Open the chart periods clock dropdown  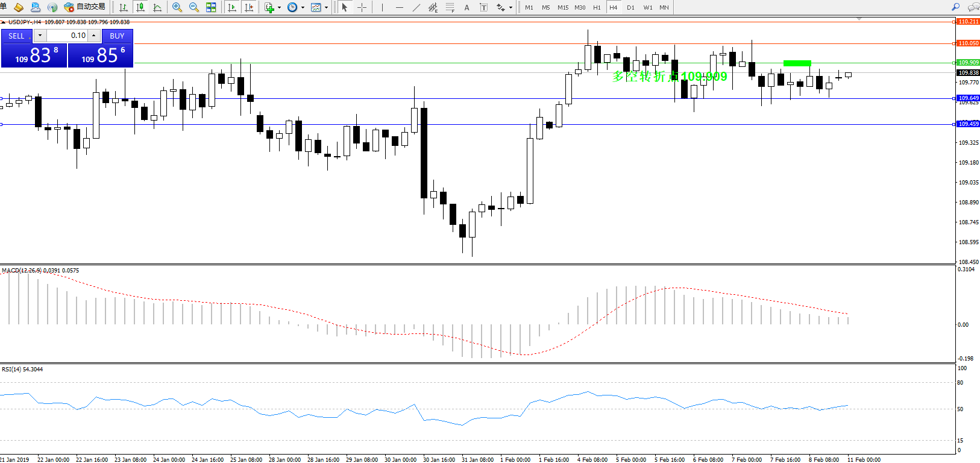pos(303,8)
